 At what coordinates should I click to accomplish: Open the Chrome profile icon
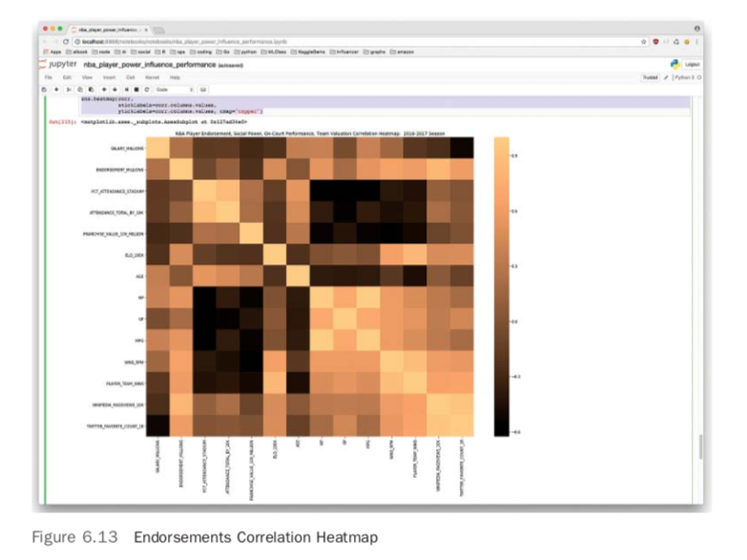(x=697, y=29)
